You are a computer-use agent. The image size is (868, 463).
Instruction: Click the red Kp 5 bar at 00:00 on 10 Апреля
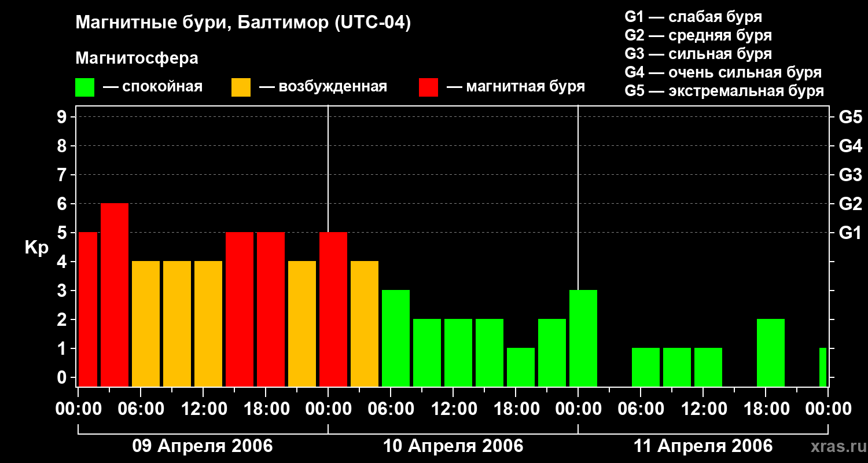click(x=333, y=309)
